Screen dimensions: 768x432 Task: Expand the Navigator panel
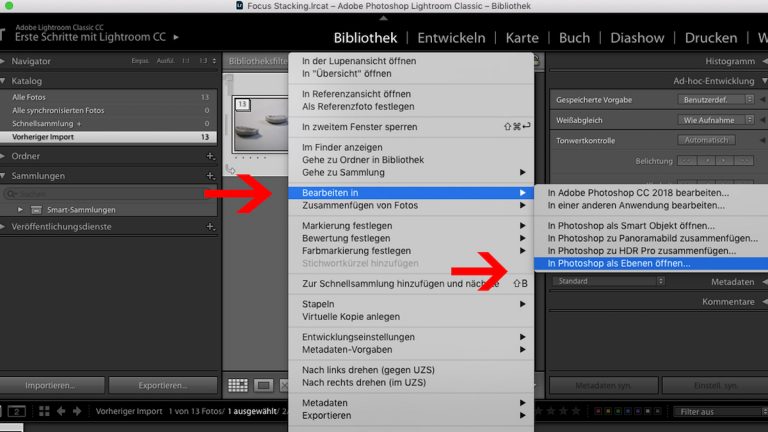click(x=5, y=61)
